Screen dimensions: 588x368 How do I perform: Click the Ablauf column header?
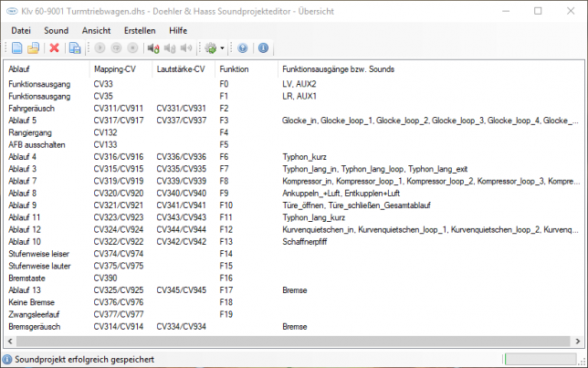point(47,69)
